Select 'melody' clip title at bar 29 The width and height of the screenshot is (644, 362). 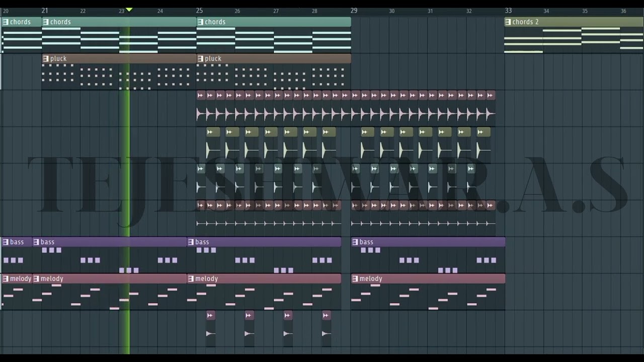pos(371,279)
